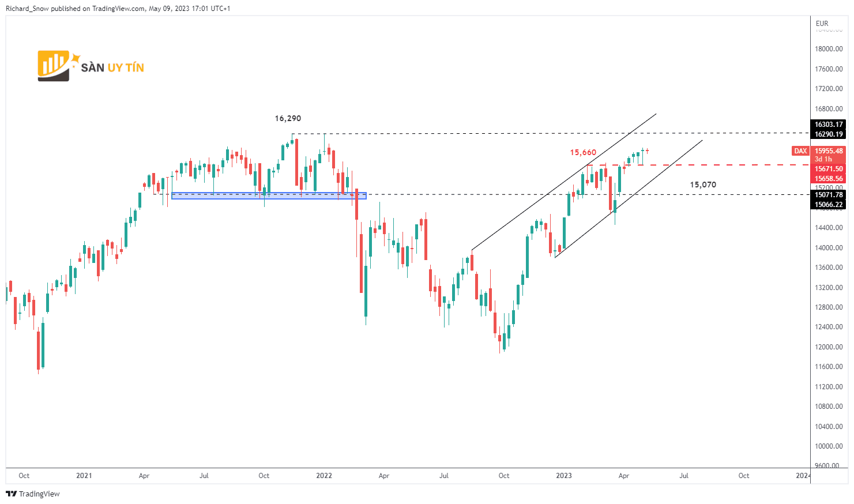The height and width of the screenshot is (504, 854).
Task: Click the 13200.00 price axis label
Action: click(x=829, y=288)
